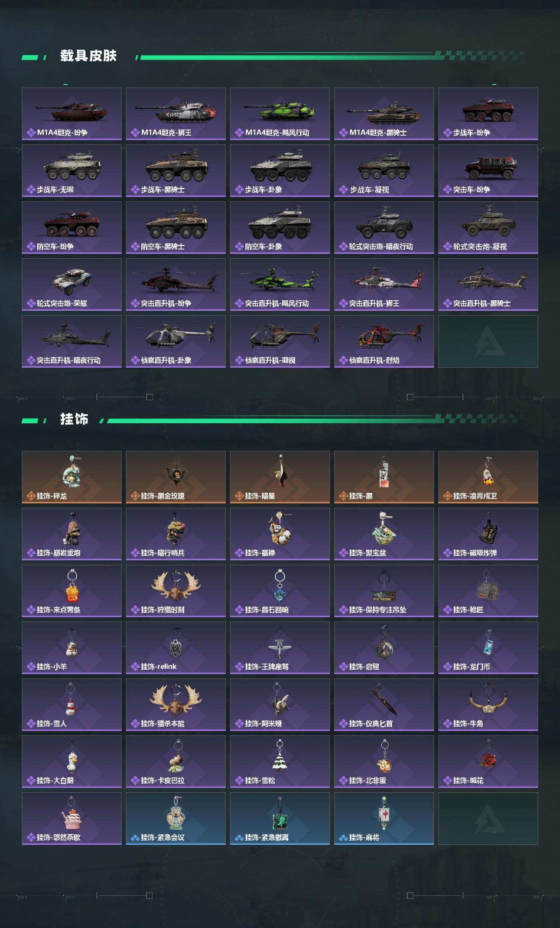Select the 挂饰-黑金玫瑰 charm icon
Viewport: 560px width, 928px height.
coord(176,472)
